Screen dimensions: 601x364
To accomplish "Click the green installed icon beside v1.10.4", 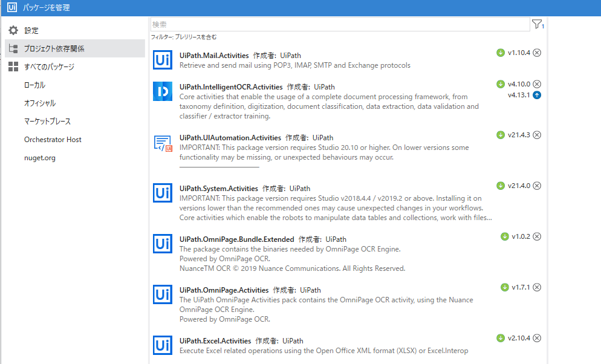I will coord(501,53).
